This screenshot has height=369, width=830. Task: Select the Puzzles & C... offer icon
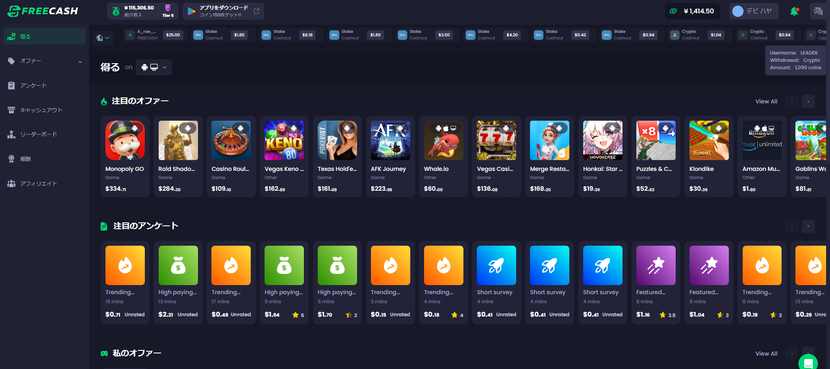click(656, 140)
